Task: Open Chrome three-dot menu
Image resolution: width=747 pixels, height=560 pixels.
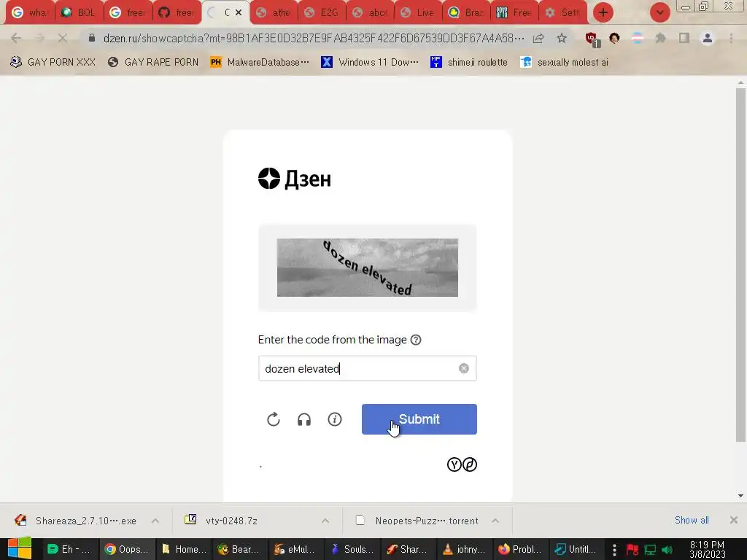Action: click(x=731, y=38)
